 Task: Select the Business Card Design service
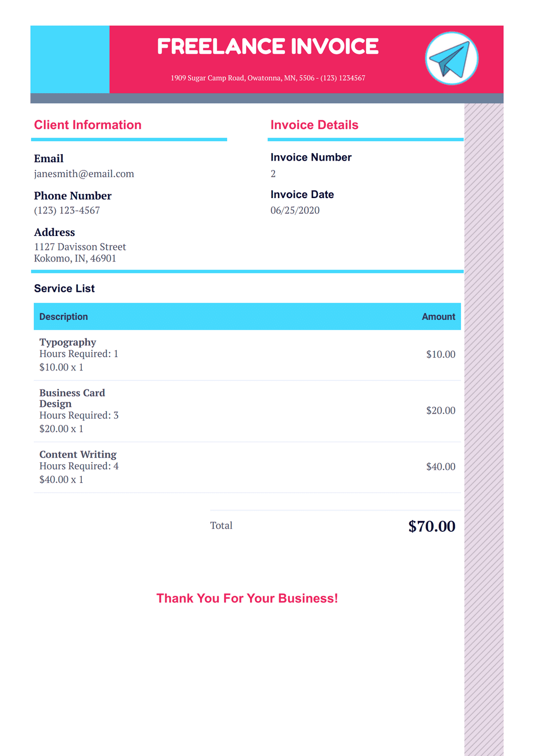click(x=72, y=398)
